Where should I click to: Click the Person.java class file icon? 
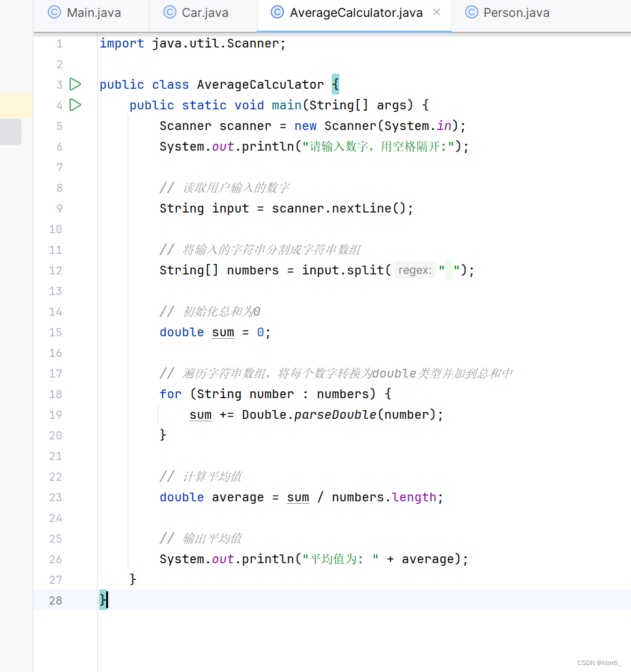[471, 12]
